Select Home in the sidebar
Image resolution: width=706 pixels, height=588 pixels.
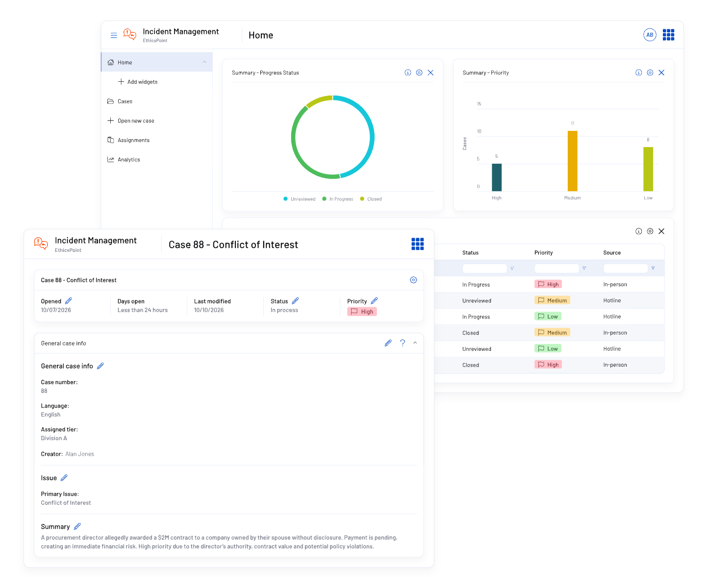pyautogui.click(x=157, y=62)
